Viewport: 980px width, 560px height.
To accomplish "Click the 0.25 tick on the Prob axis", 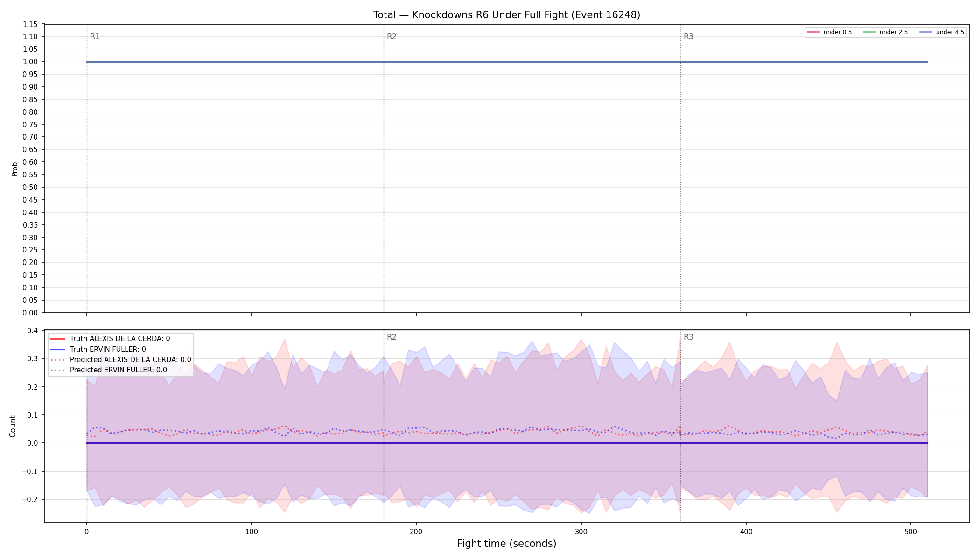I will (x=31, y=250).
